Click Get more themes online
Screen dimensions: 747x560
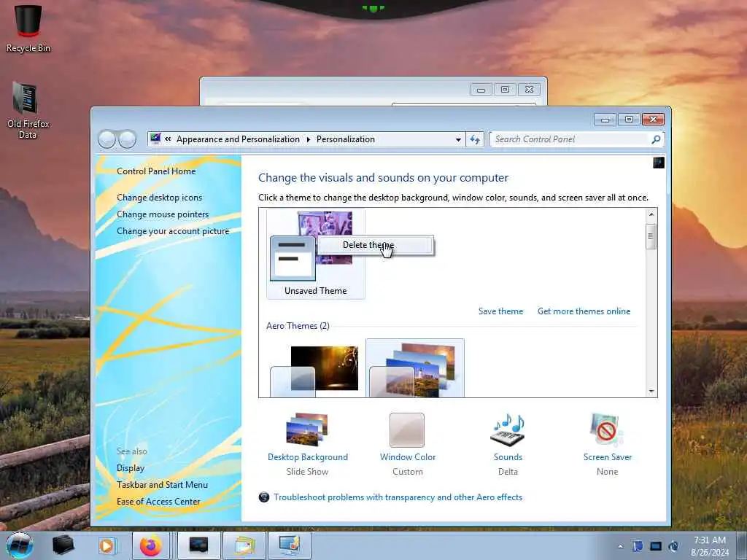click(584, 311)
